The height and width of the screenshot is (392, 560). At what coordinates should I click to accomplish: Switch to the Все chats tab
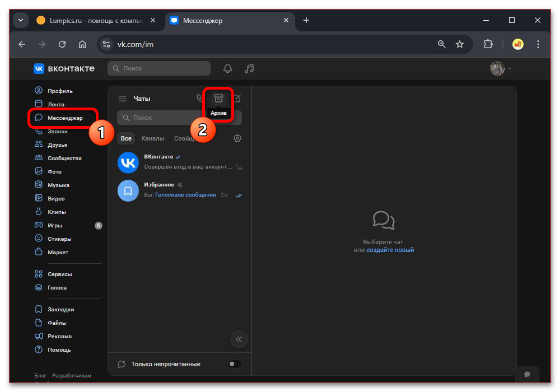tap(126, 138)
